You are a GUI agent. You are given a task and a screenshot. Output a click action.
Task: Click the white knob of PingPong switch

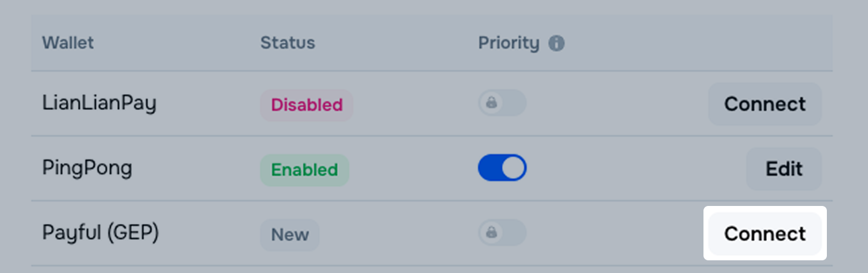pyautogui.click(x=514, y=168)
